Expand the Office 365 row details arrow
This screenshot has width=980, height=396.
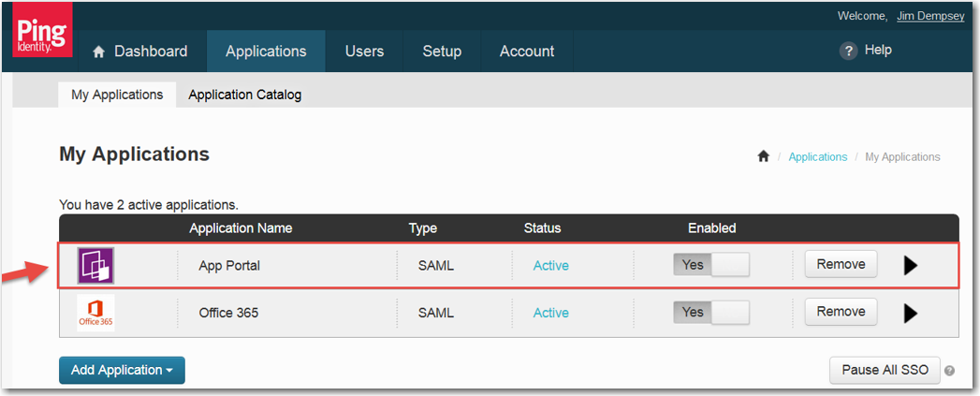(910, 313)
